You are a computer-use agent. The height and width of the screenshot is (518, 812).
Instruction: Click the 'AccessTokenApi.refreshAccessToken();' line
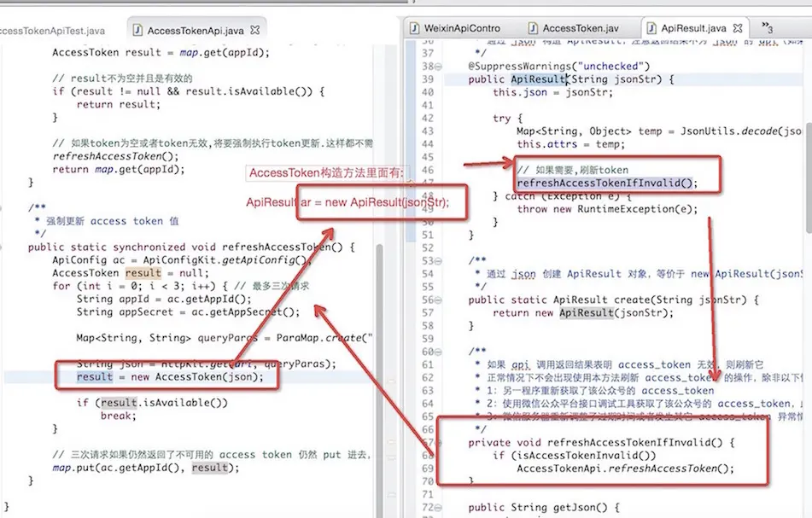pyautogui.click(x=626, y=469)
